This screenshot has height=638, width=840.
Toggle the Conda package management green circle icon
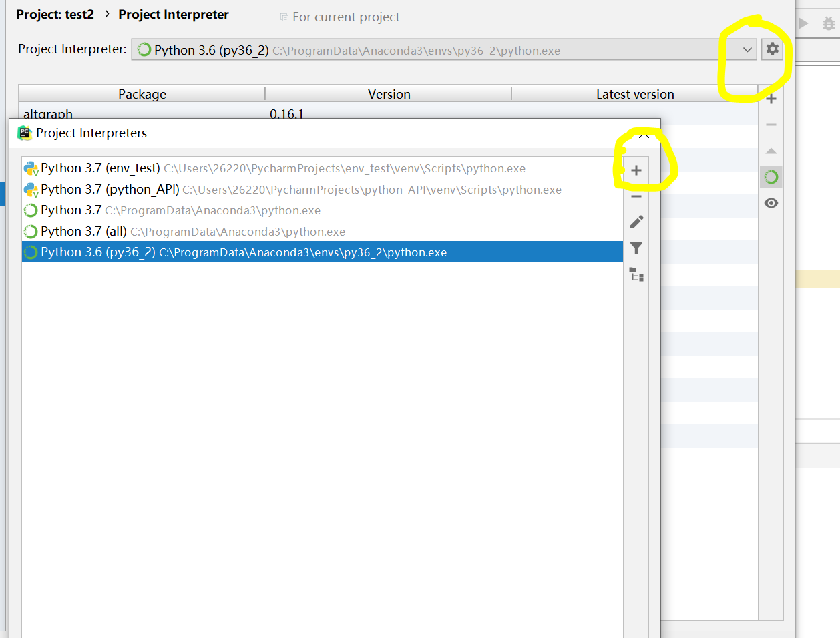[x=771, y=177]
